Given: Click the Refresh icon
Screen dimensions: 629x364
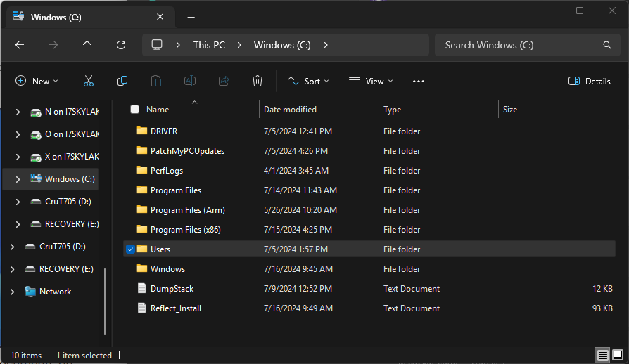Looking at the screenshot, I should 121,45.
